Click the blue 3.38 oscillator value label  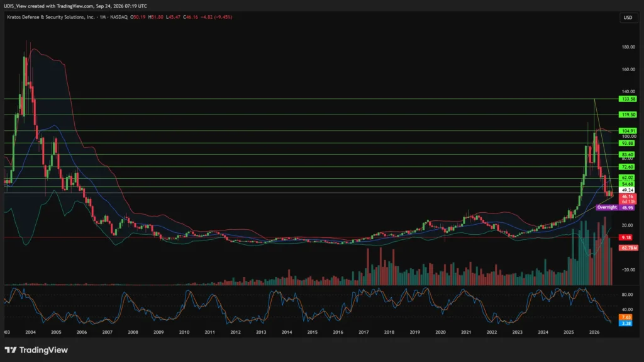626,324
